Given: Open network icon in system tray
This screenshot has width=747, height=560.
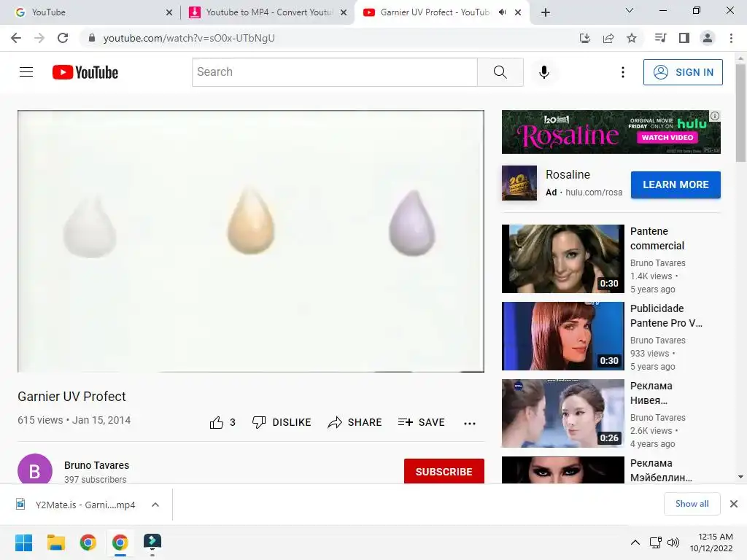Looking at the screenshot, I should [x=656, y=542].
